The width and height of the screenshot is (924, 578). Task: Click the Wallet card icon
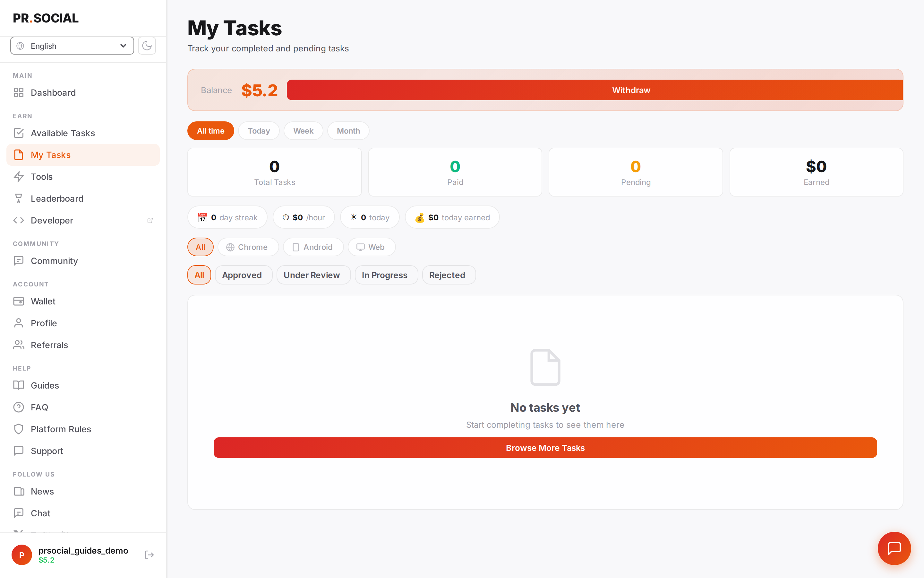[x=18, y=301]
